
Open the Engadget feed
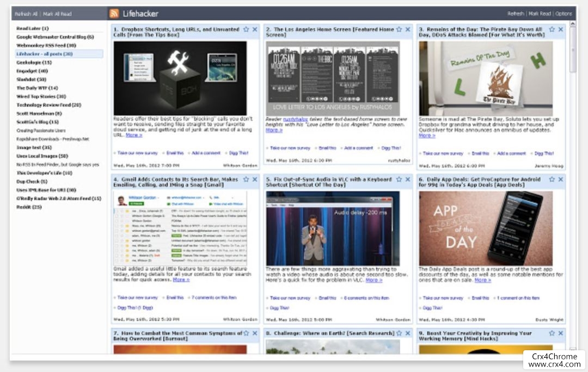pos(32,71)
